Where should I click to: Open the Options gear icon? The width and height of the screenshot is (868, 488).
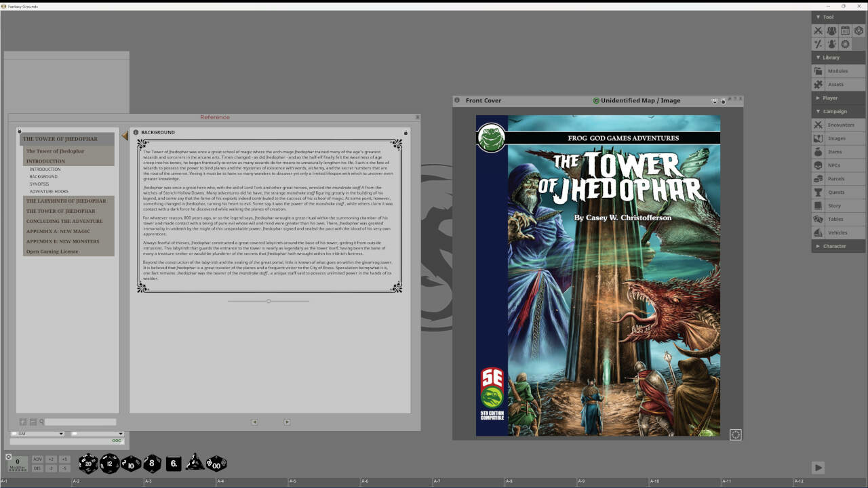click(844, 43)
